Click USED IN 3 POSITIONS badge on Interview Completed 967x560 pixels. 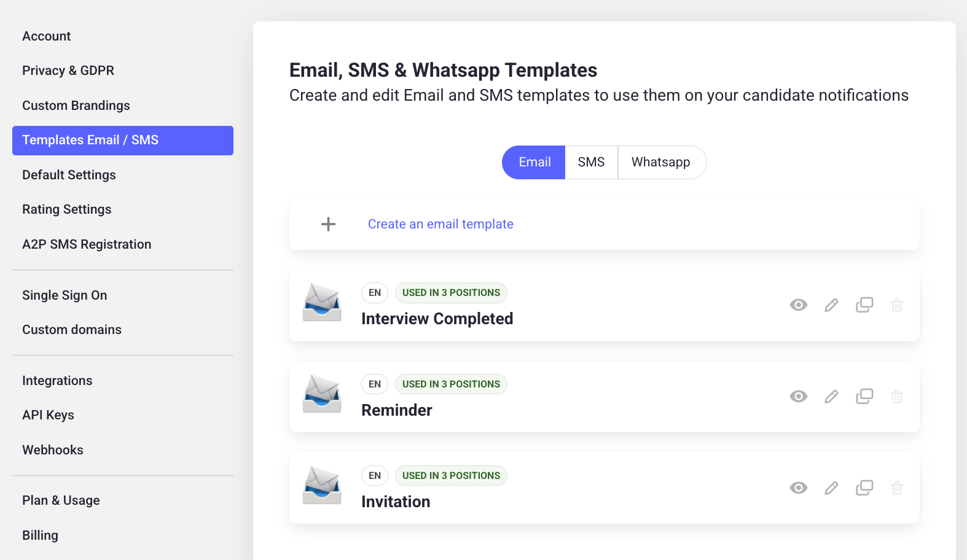coord(451,293)
